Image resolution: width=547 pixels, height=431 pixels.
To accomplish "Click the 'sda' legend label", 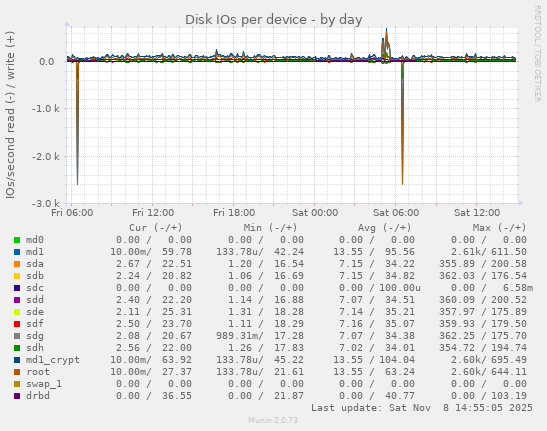I will coord(35,264).
